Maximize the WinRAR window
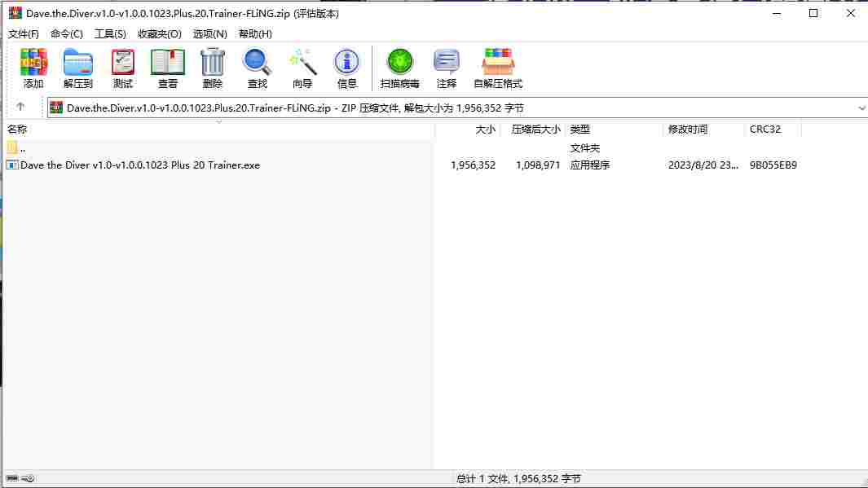The image size is (868, 488). coord(813,13)
